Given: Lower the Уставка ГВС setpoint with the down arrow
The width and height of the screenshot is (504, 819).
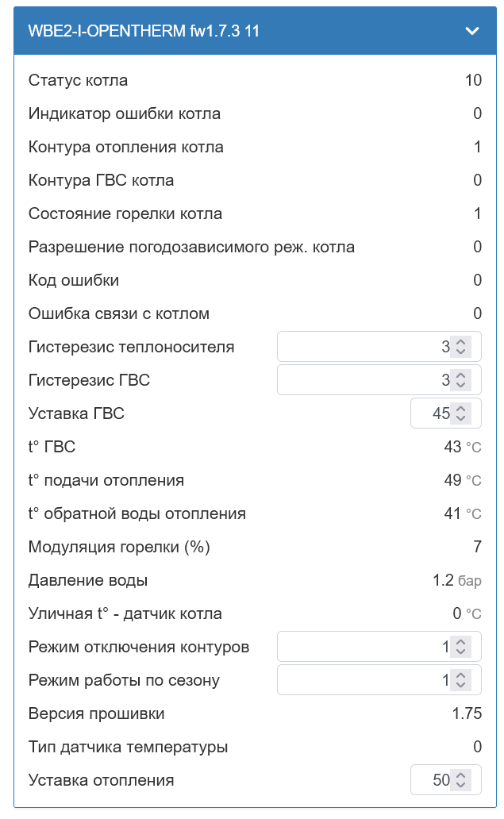Looking at the screenshot, I should [461, 418].
